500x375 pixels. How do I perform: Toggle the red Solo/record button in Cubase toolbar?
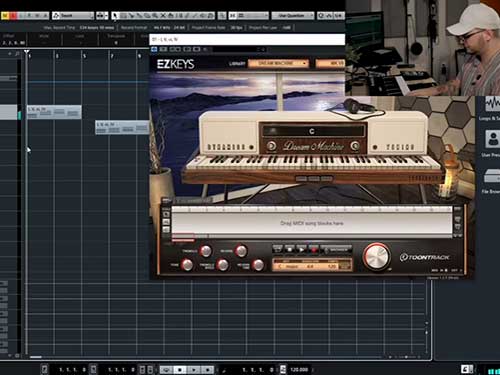coord(14,15)
